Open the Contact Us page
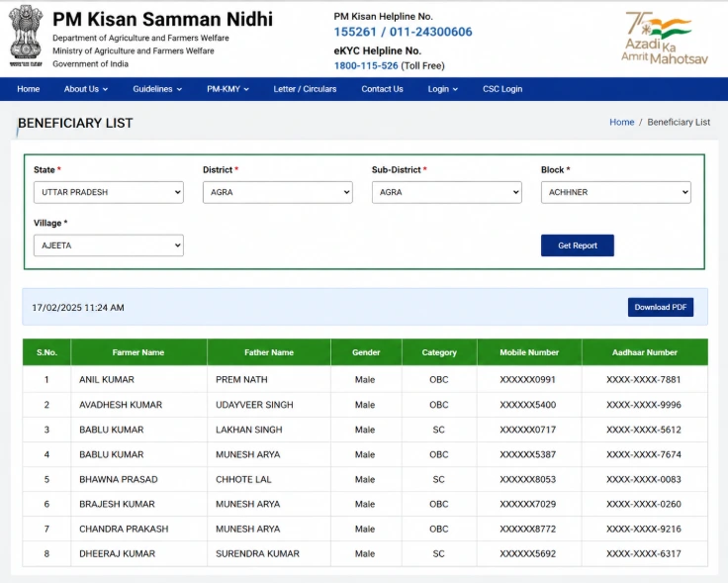This screenshot has height=583, width=728. (382, 89)
